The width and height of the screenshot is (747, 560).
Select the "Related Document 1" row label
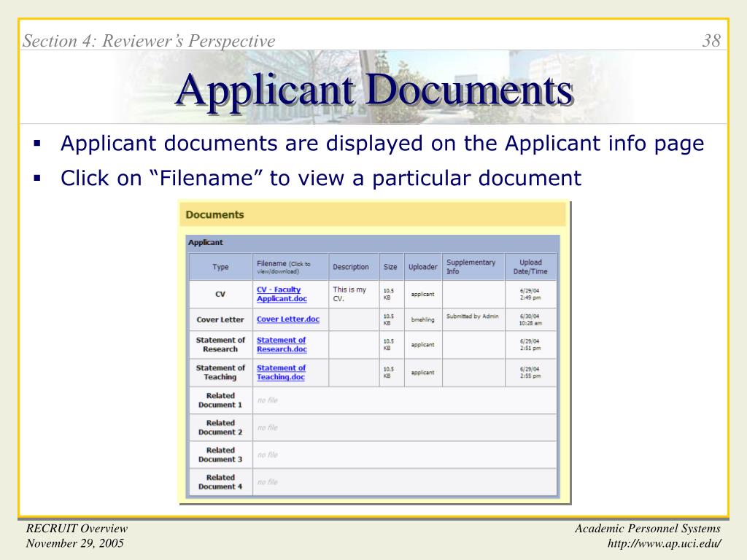coord(220,400)
